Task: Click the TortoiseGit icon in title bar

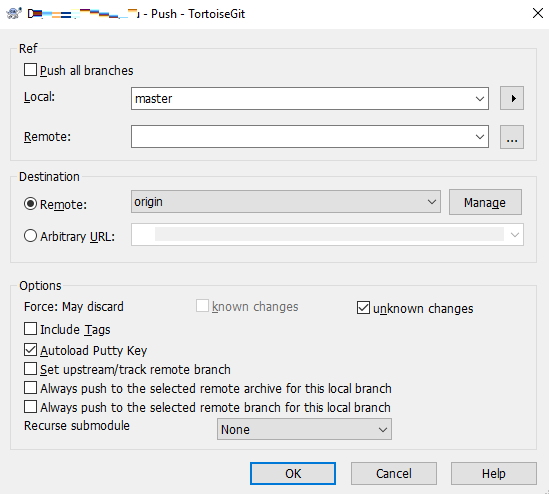Action: click(14, 14)
